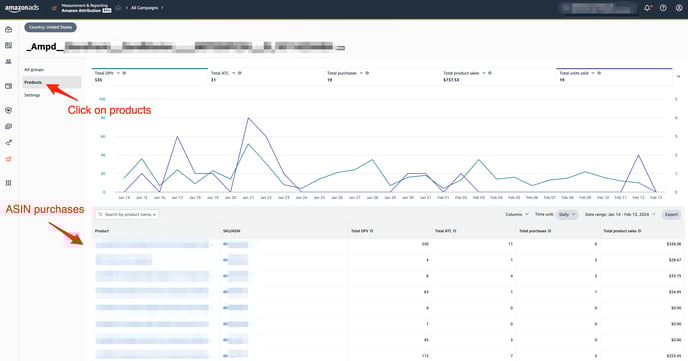Select the Products tab
The width and height of the screenshot is (688, 361).
click(52, 82)
